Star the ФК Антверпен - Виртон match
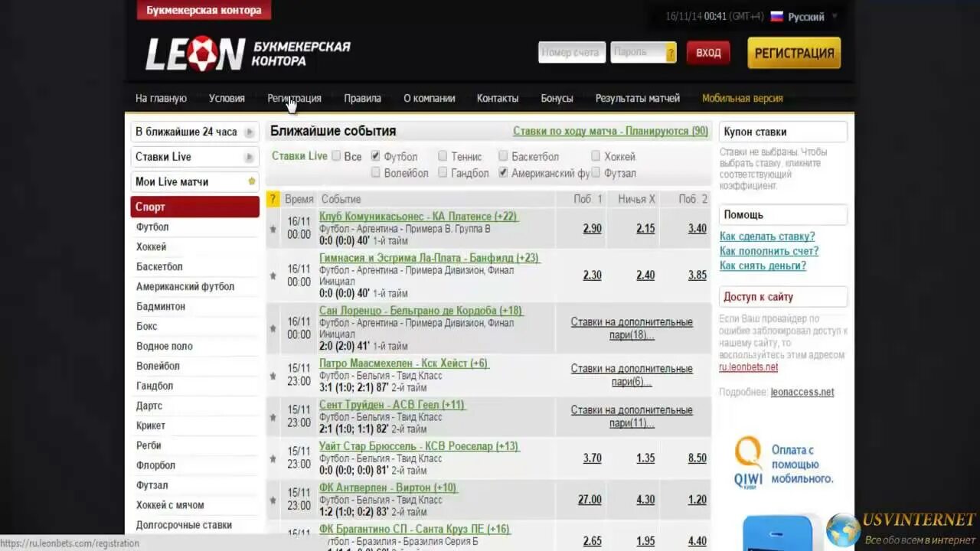 tap(273, 500)
